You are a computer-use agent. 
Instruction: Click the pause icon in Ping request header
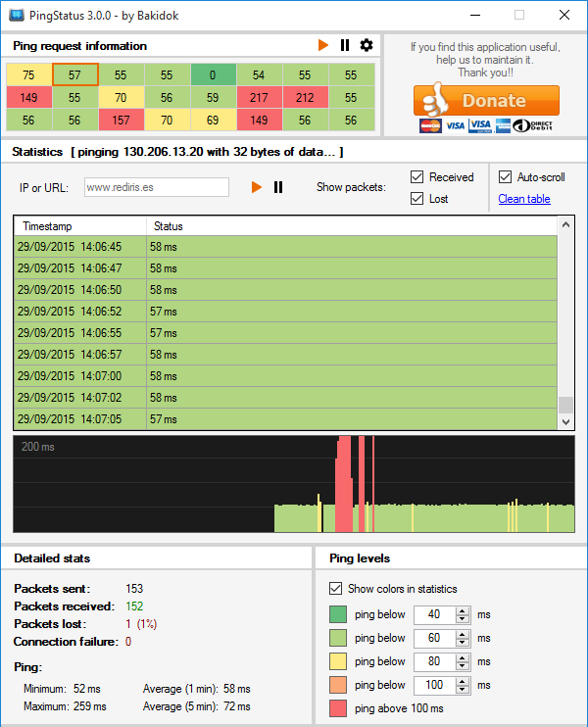click(345, 45)
